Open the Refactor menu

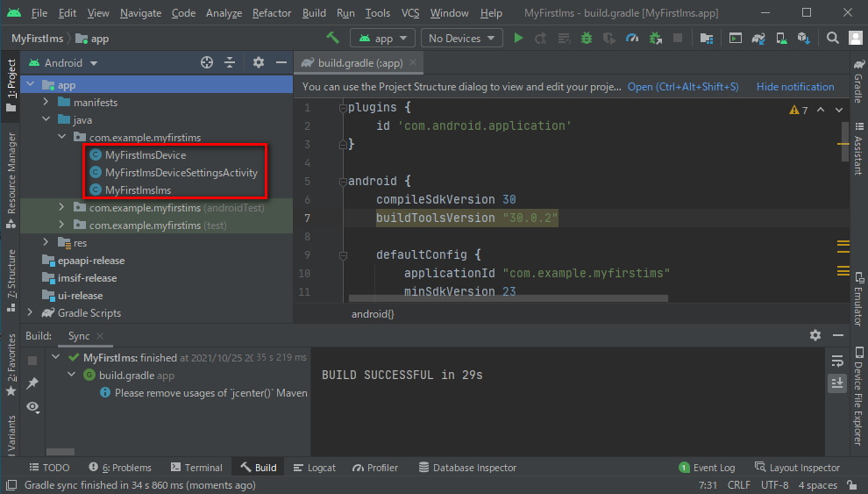click(x=271, y=13)
